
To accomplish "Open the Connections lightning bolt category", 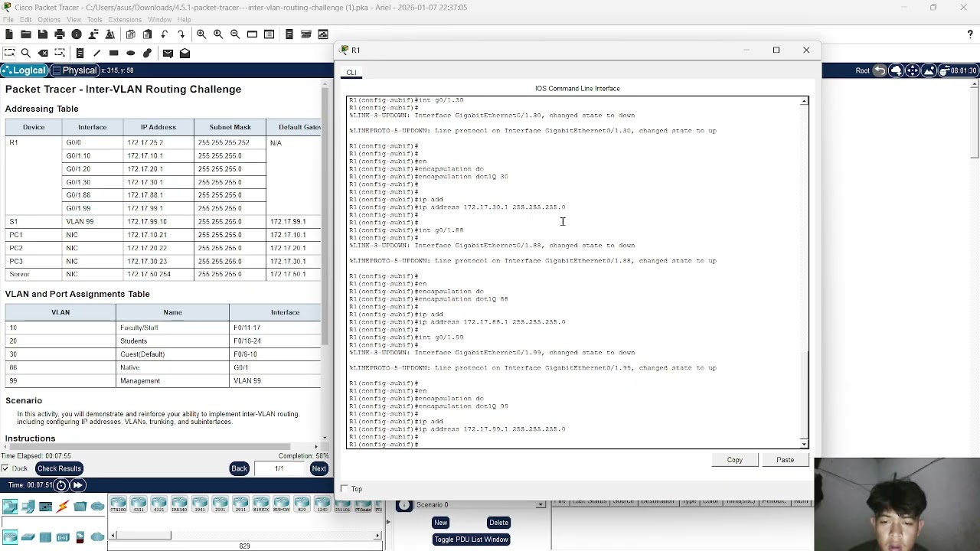I will click(63, 506).
